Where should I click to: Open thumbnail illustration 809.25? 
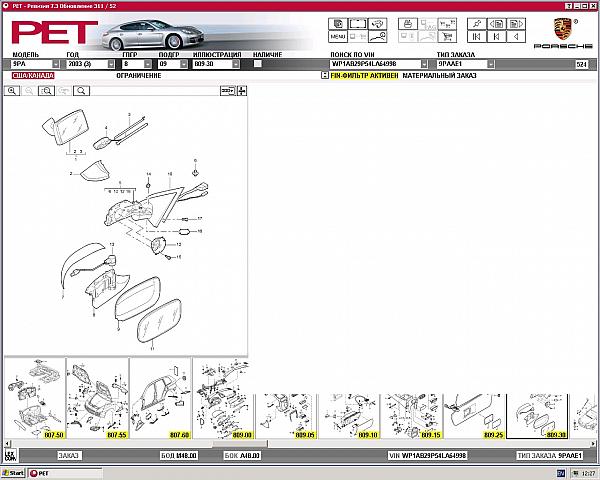[x=474, y=416]
